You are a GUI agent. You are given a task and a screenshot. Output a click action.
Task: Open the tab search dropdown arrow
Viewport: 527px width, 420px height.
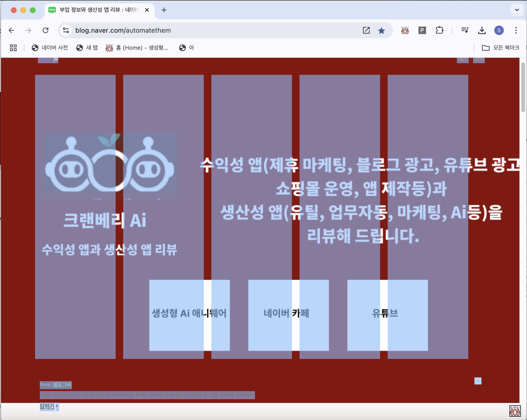coord(517,10)
